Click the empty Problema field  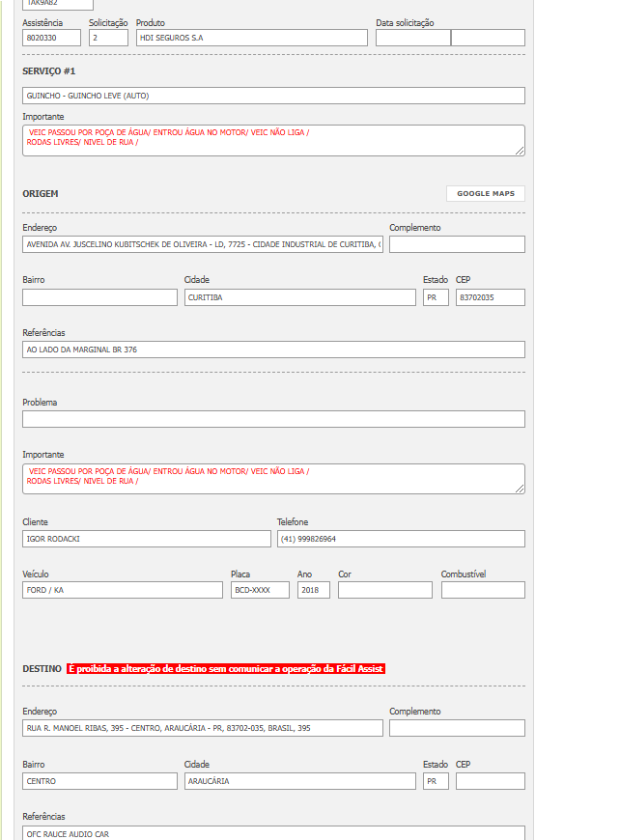[x=274, y=419]
